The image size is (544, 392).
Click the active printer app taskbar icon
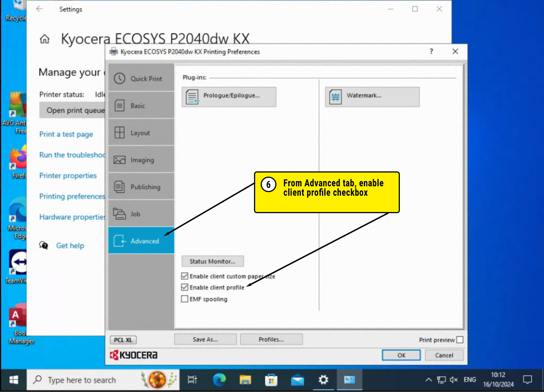click(349, 380)
